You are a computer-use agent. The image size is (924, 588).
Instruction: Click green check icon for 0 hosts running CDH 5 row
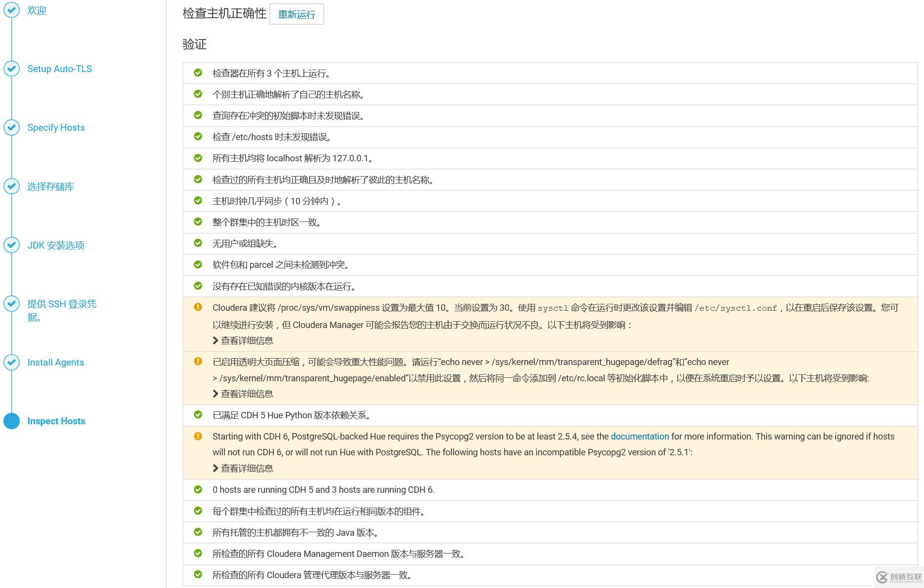point(198,489)
